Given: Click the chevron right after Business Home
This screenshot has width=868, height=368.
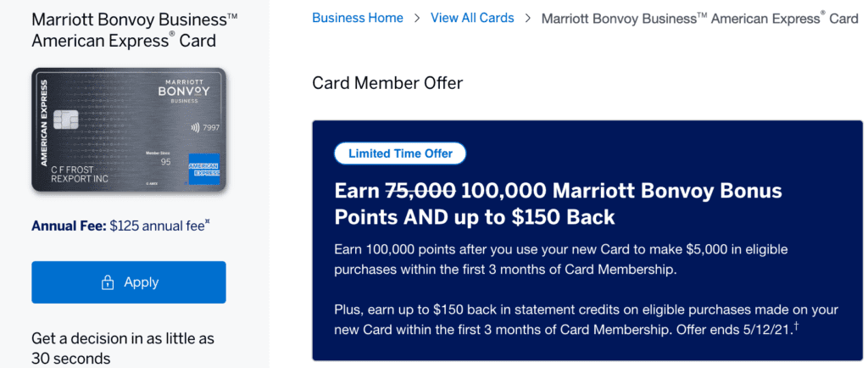Looking at the screenshot, I should 416,18.
